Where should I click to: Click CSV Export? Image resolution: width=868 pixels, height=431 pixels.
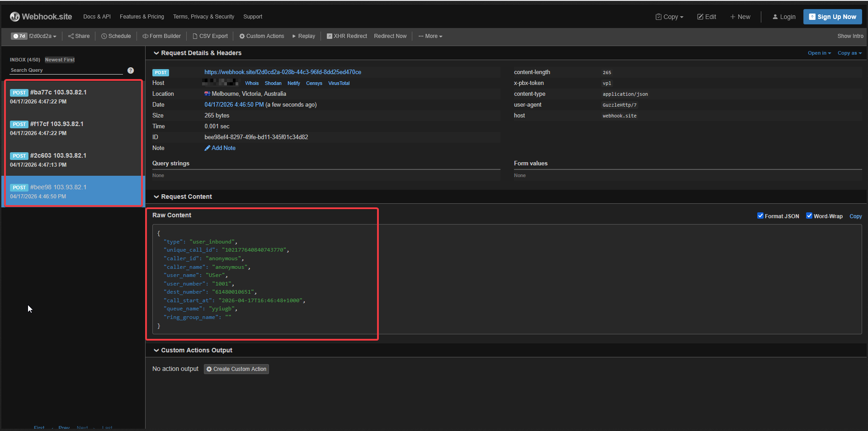(210, 36)
